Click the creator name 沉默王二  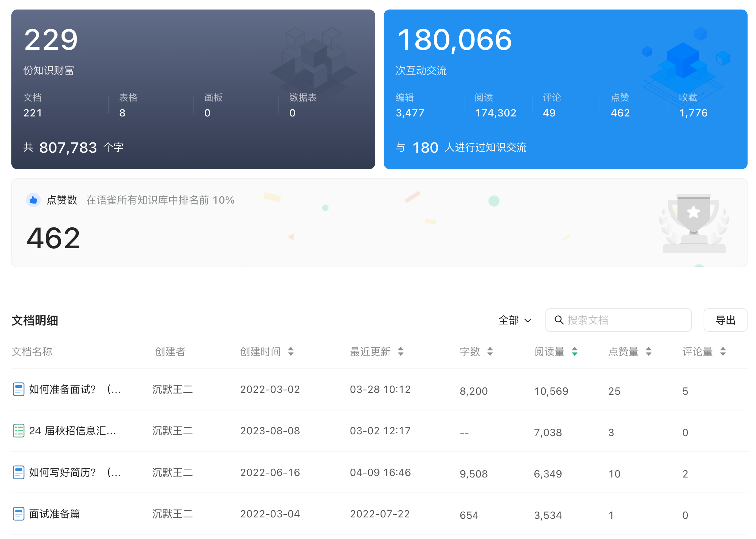pyautogui.click(x=172, y=389)
